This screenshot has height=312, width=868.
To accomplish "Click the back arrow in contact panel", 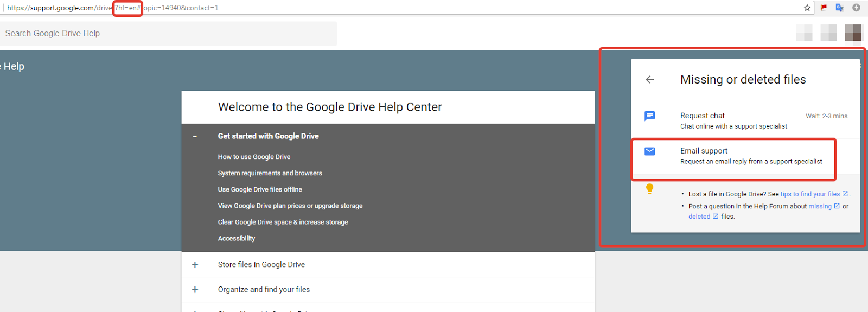I will click(649, 79).
